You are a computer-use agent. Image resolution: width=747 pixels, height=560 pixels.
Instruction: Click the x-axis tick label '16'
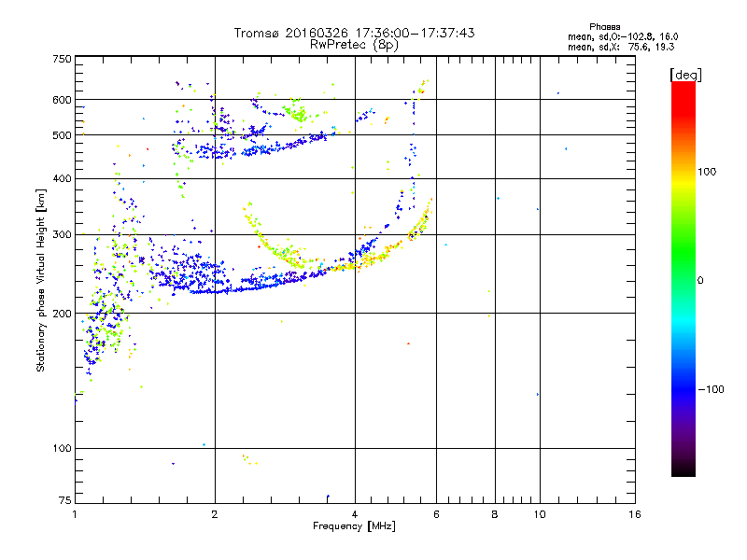click(x=635, y=514)
